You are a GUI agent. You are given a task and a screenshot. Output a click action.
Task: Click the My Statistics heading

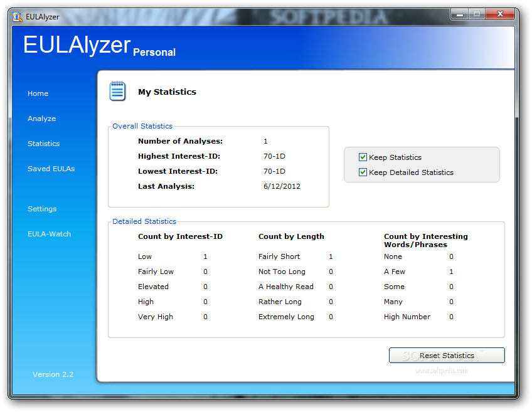tap(168, 92)
